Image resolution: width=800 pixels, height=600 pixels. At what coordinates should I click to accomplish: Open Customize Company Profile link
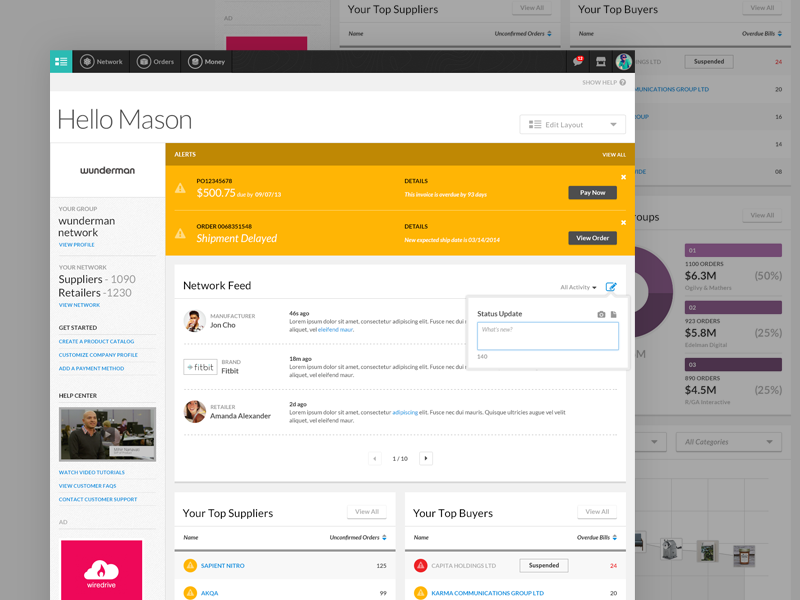tap(98, 355)
